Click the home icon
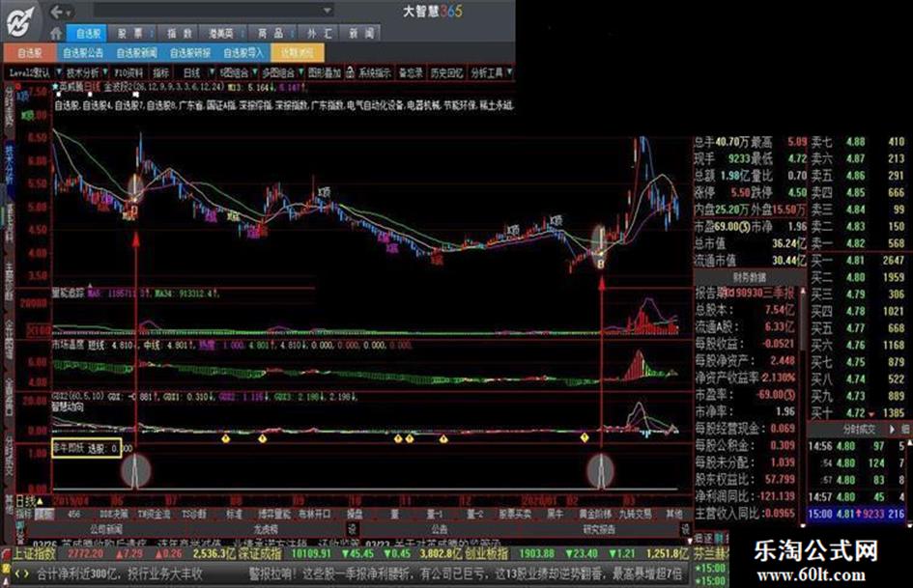The width and height of the screenshot is (913, 588). 56,33
